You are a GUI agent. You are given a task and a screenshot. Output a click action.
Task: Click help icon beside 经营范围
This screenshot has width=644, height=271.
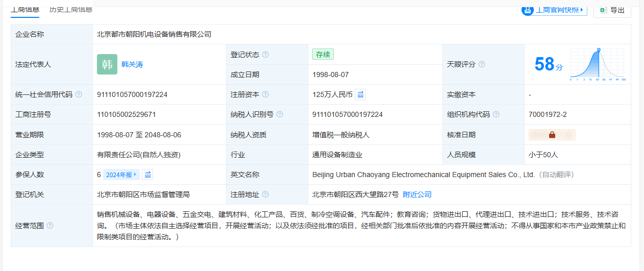(50, 226)
